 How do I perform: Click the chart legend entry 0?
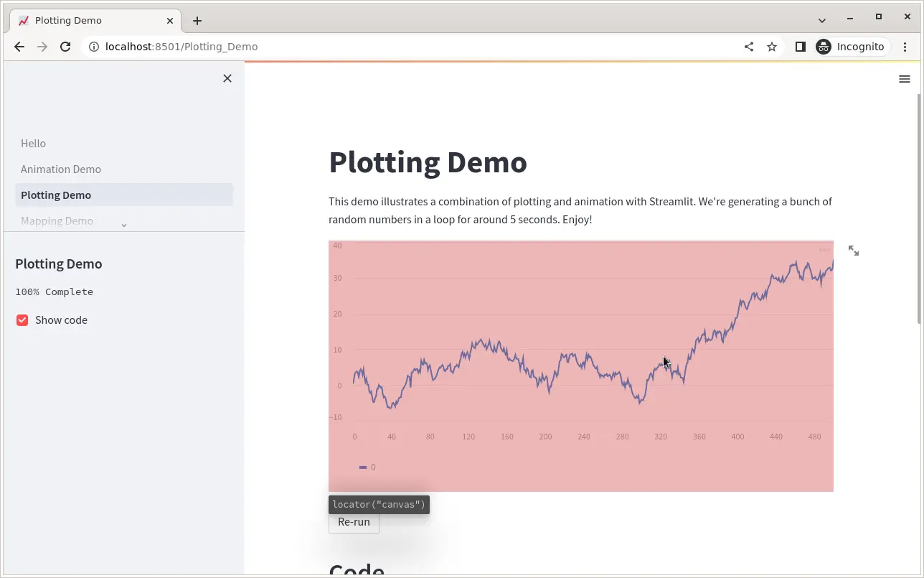point(367,467)
